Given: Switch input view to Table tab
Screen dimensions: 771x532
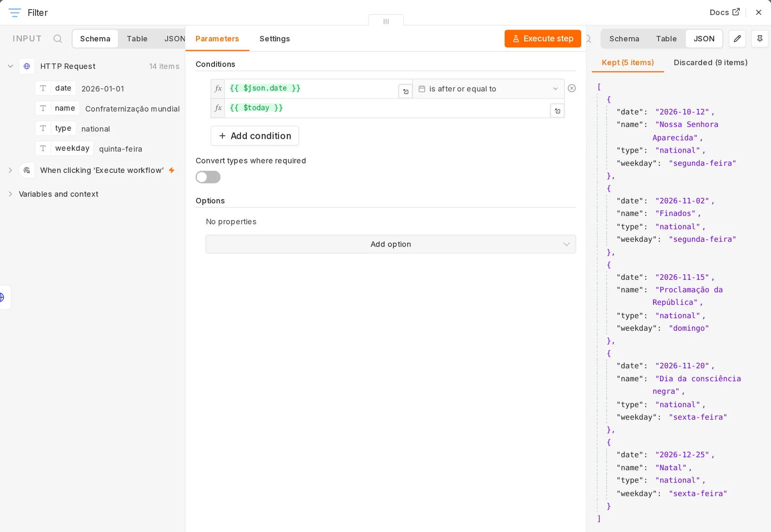Looking at the screenshot, I should (137, 39).
